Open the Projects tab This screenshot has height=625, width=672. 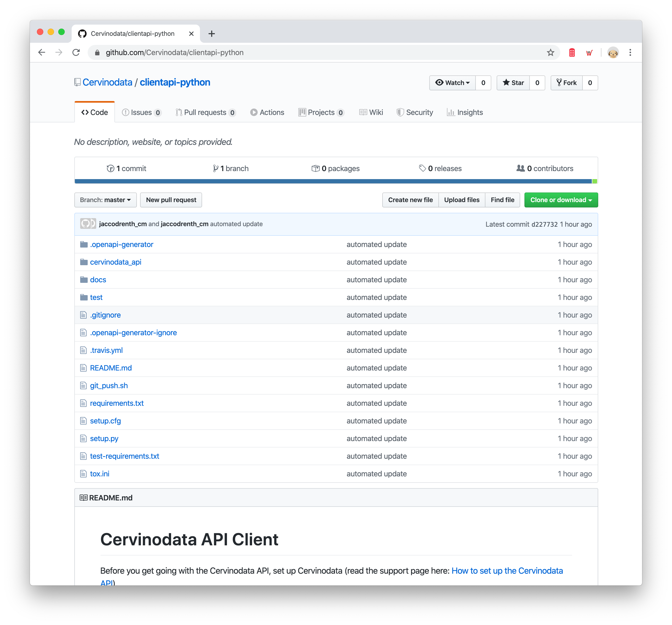point(321,112)
